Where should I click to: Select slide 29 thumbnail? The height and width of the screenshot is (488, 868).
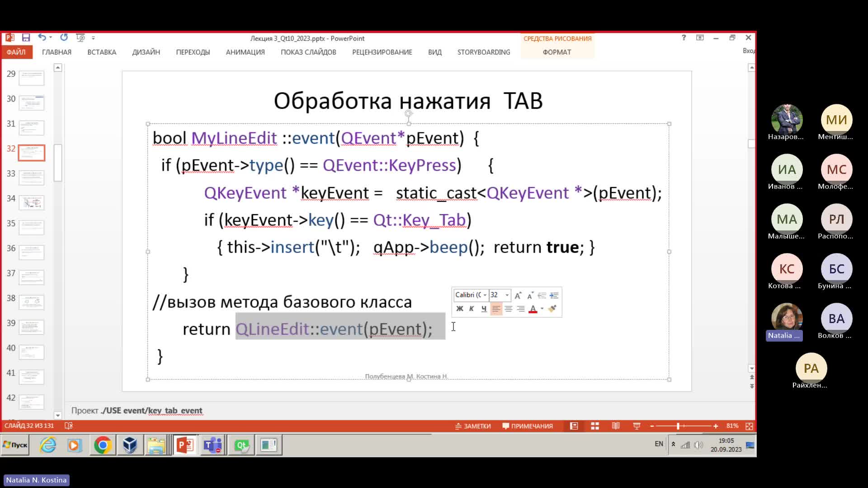31,78
